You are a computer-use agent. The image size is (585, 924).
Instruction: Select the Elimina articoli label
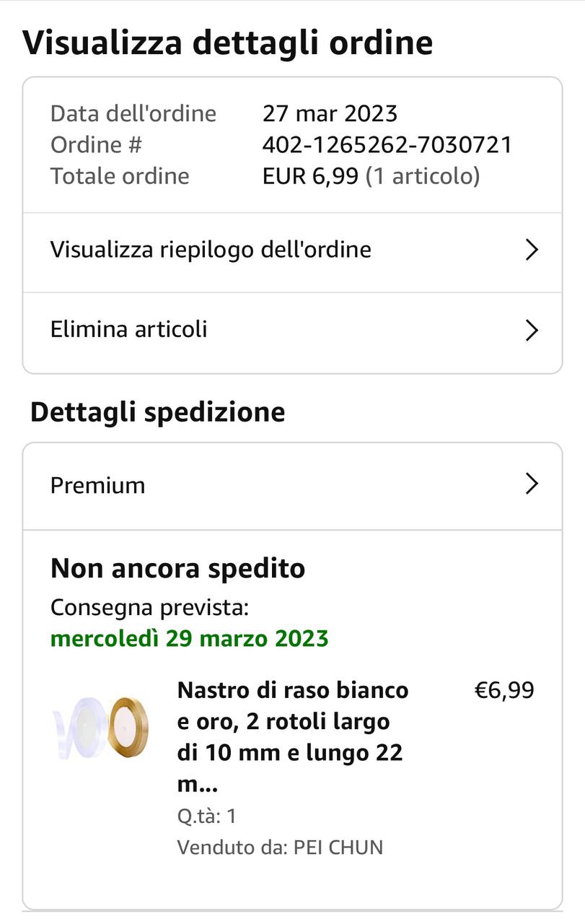point(129,329)
